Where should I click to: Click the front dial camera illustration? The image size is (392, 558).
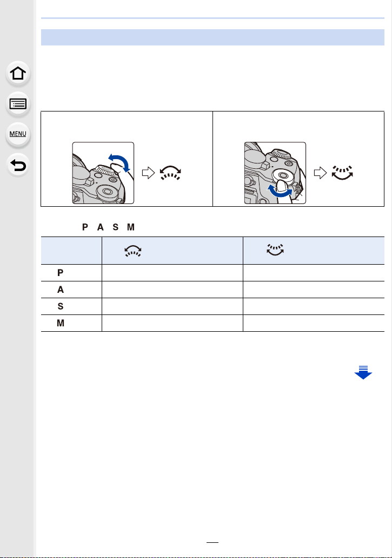pos(103,173)
